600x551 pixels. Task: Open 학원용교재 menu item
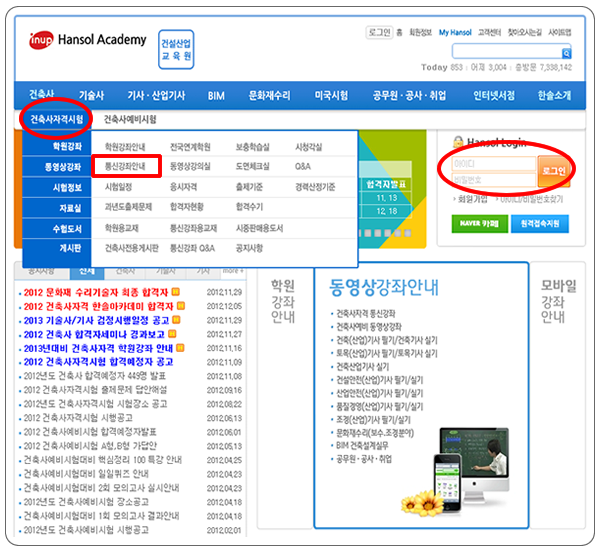click(122, 228)
